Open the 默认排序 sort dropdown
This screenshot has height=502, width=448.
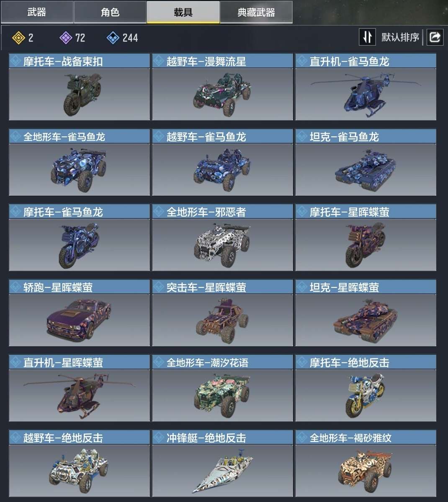400,37
